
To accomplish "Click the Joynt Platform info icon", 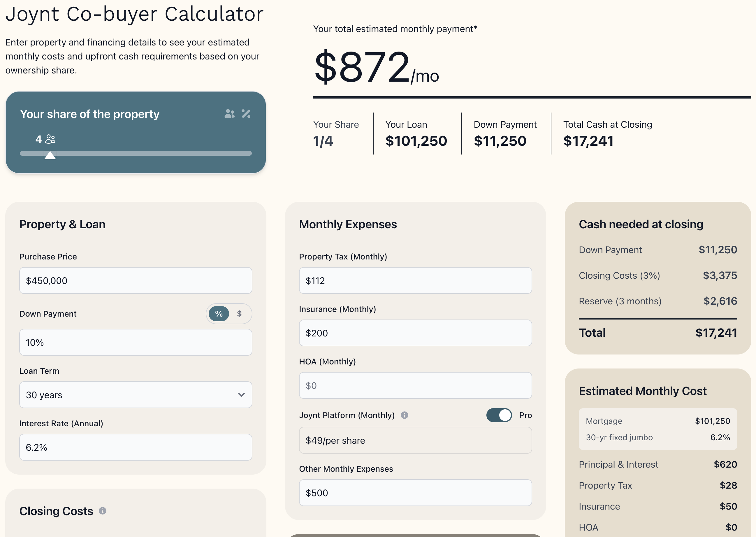I will pos(404,415).
